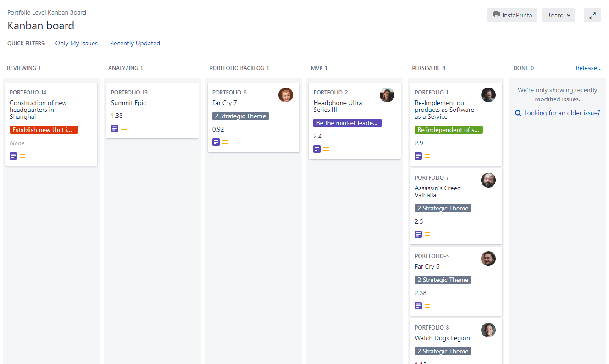Click the Looking for an older issue link
609x364 pixels.
tap(560, 112)
